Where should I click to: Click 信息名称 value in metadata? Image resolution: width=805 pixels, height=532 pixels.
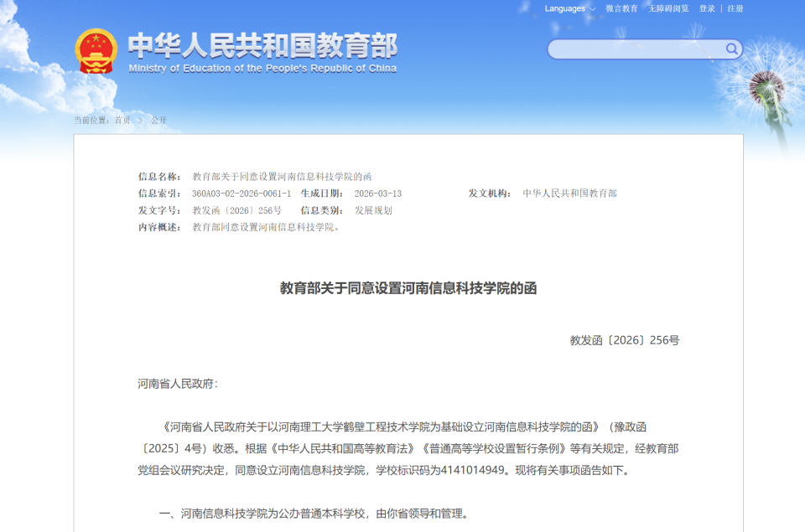pos(282,177)
